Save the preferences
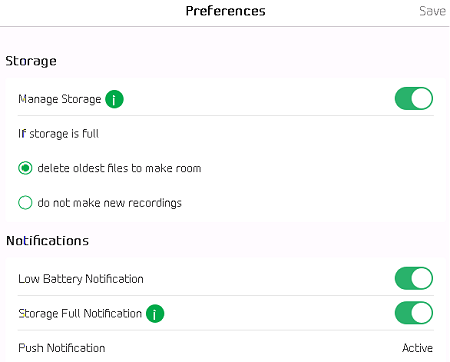 point(432,11)
